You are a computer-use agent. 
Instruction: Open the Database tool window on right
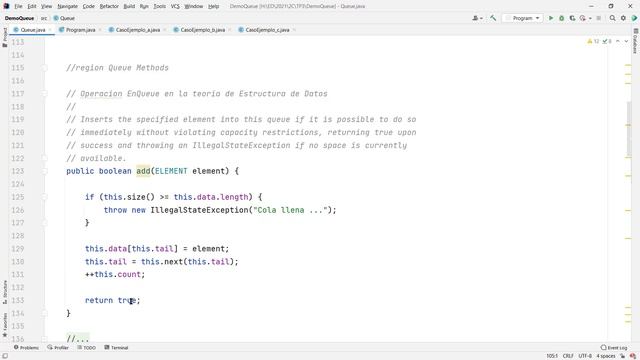(x=635, y=41)
